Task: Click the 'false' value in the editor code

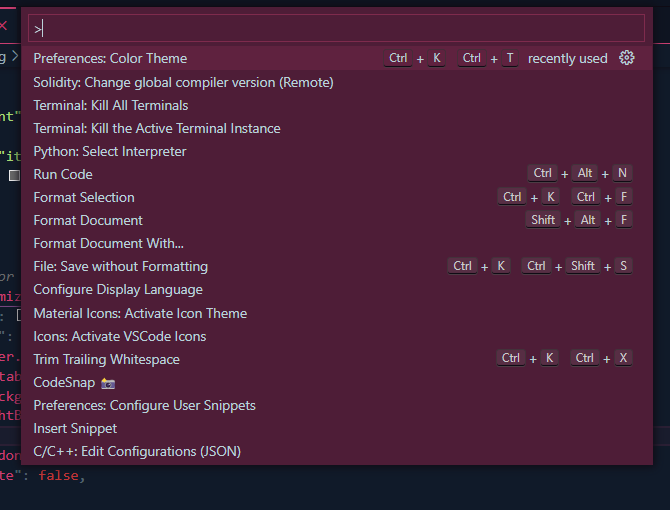Action: coord(59,475)
